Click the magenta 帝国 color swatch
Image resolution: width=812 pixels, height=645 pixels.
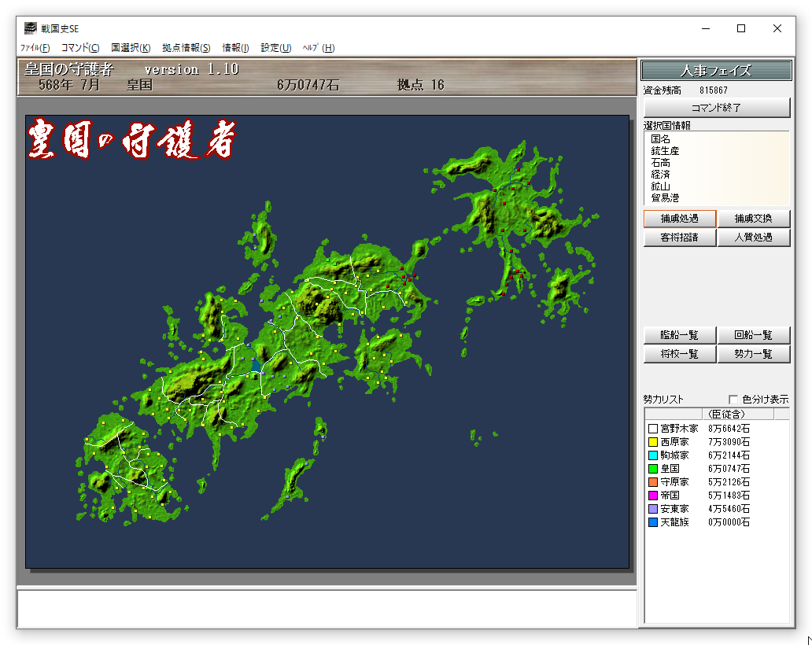click(x=652, y=496)
